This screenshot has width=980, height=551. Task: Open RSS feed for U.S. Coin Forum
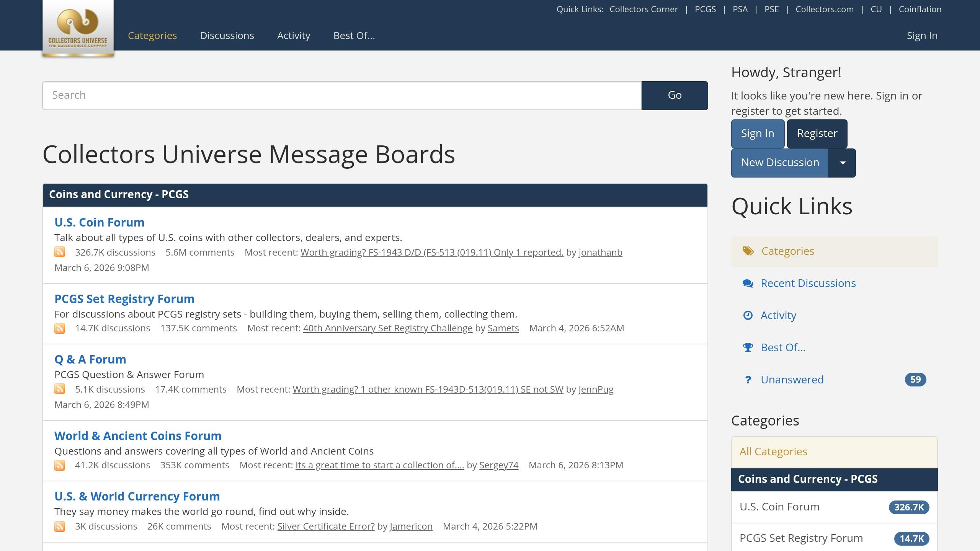(60, 252)
